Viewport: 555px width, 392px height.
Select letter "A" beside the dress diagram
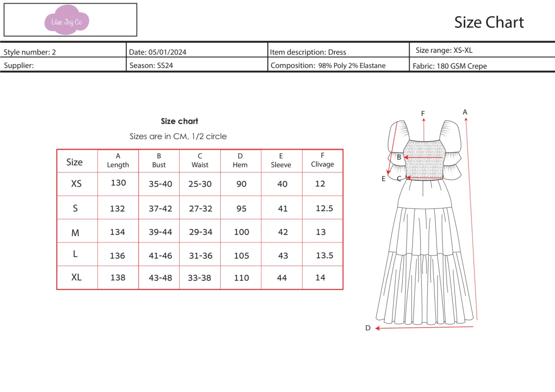point(465,112)
